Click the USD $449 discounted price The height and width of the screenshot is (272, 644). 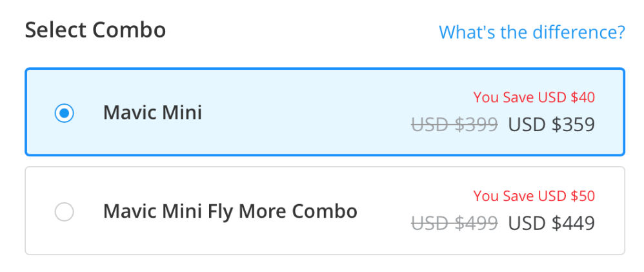(x=551, y=223)
